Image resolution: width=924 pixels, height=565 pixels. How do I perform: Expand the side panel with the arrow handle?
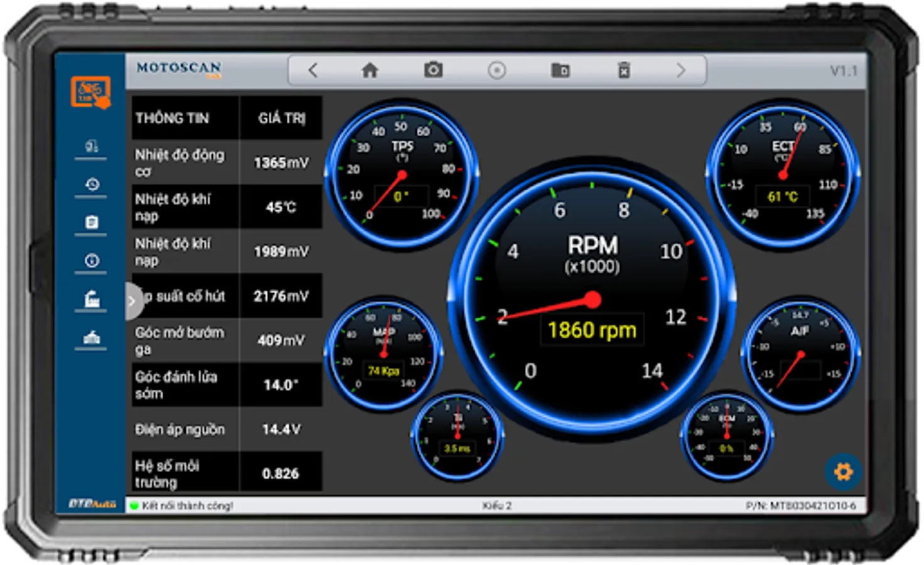132,301
